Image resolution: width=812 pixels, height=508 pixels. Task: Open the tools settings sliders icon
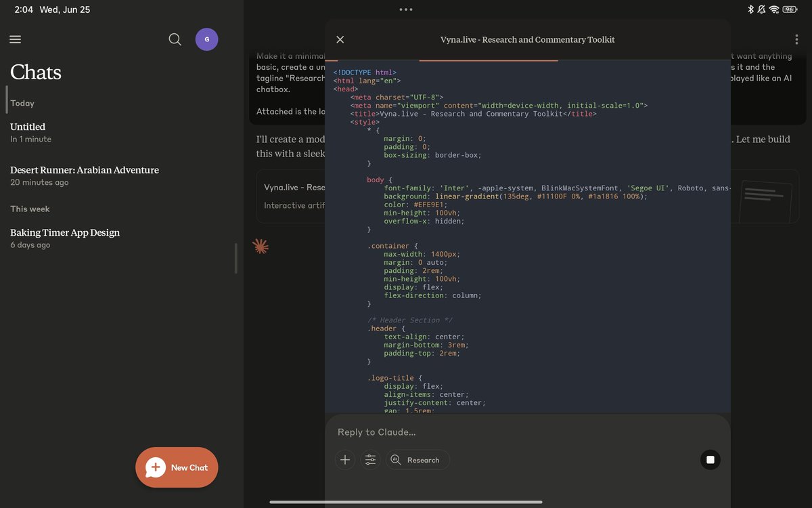tap(370, 460)
